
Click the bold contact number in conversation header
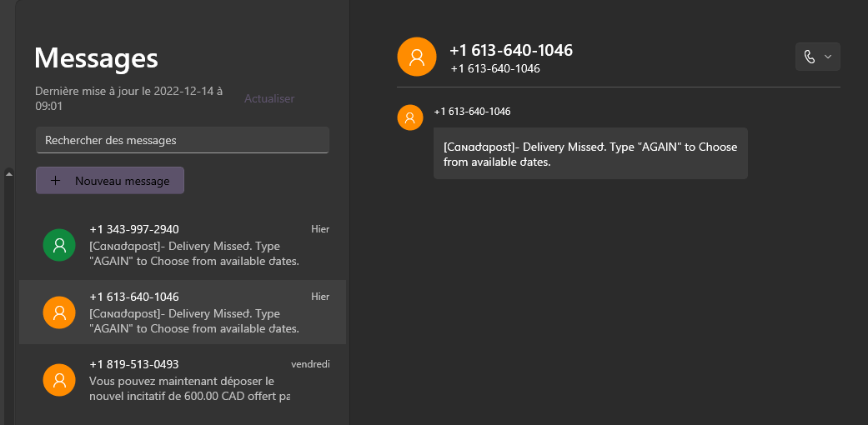pos(510,50)
